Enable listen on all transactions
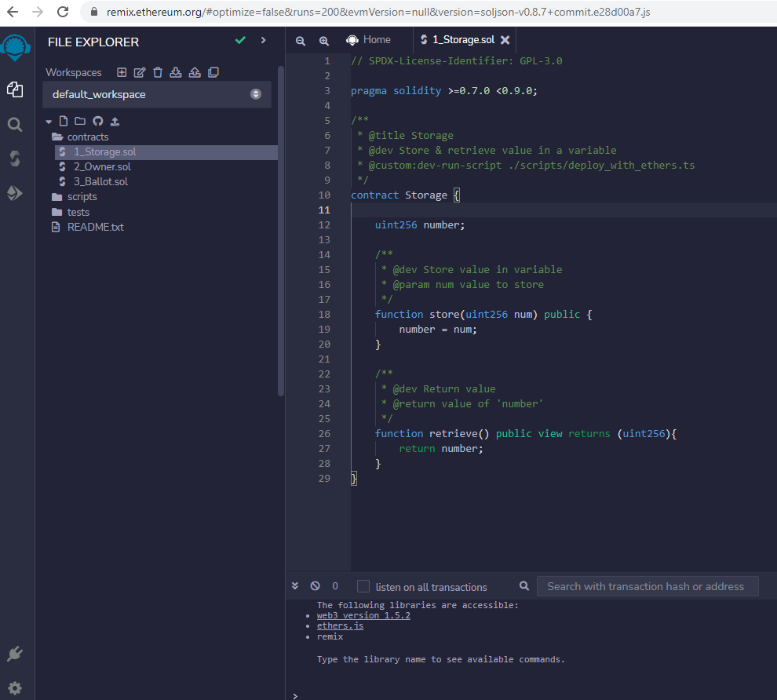Viewport: 777px width, 700px height. 363,586
